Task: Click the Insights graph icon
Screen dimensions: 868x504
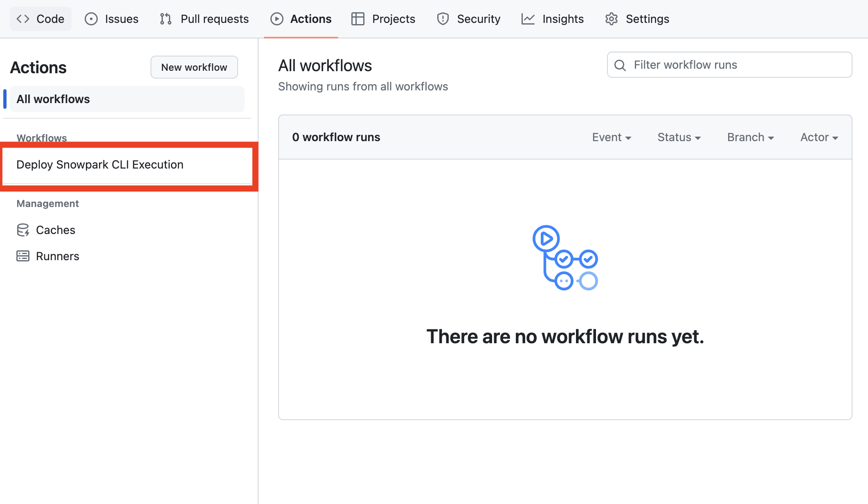Action: point(528,19)
